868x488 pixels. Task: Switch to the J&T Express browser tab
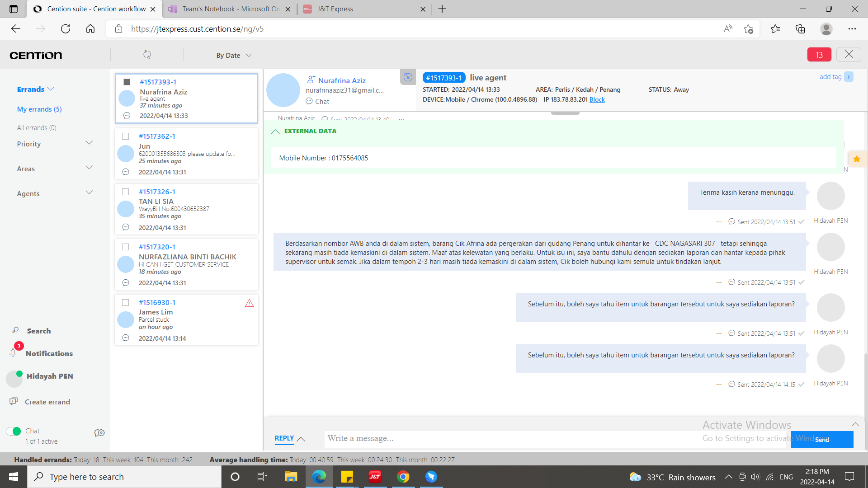tap(364, 9)
